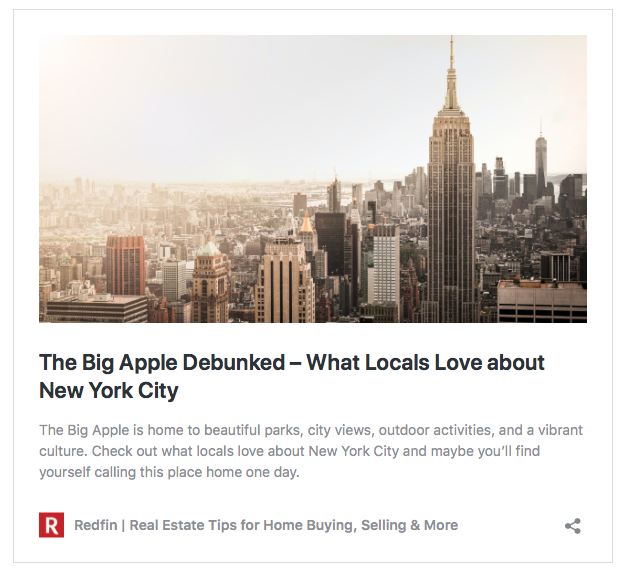Click the green-roofed building in the skyline
The image size is (620, 580).
pyautogui.click(x=210, y=281)
